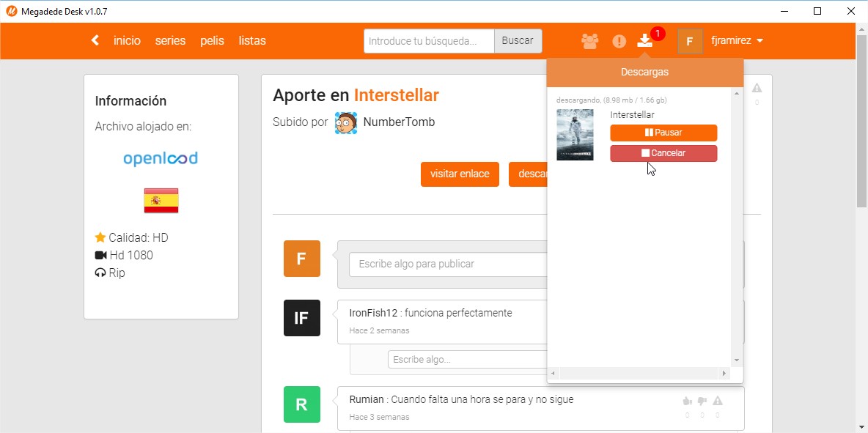Click the Buscar search button
Viewport: 868px width, 433px height.
(x=518, y=41)
